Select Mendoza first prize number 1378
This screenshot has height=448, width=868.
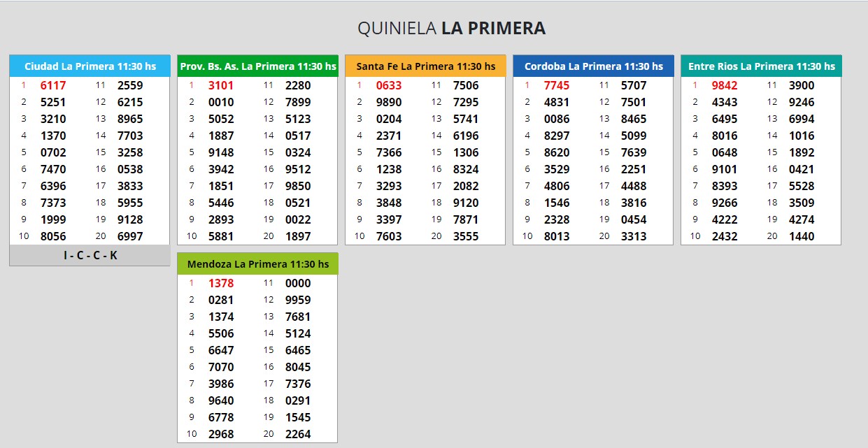[x=221, y=284]
